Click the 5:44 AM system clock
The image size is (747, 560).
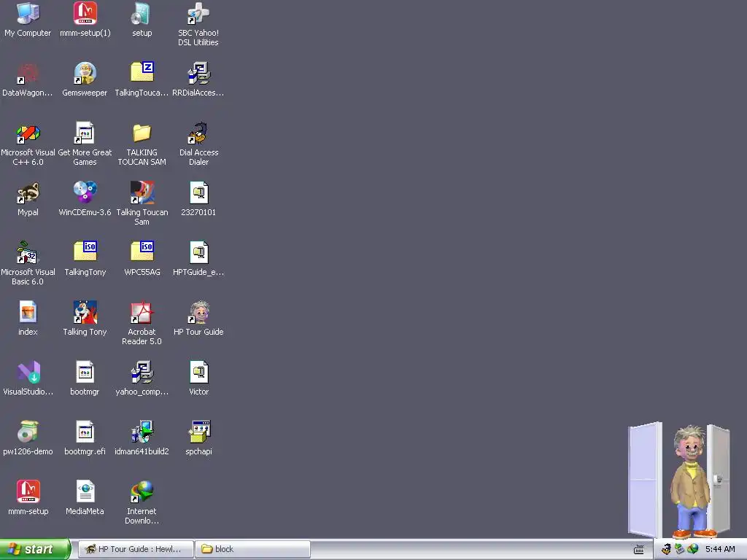[720, 549]
